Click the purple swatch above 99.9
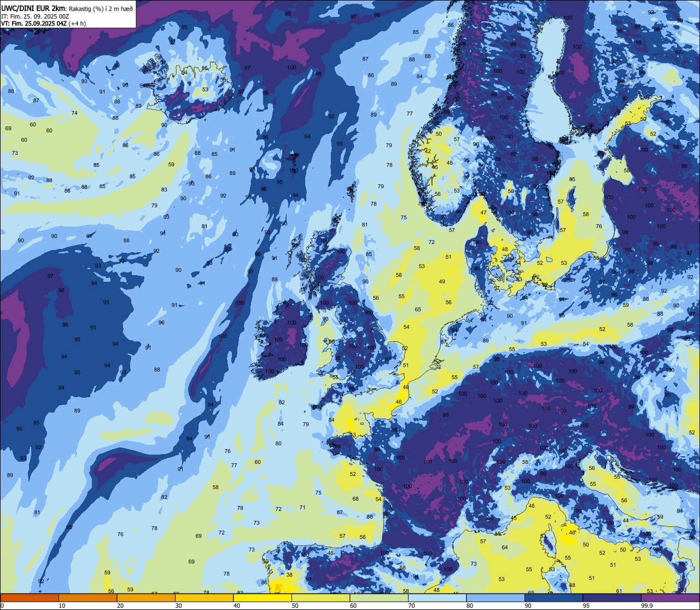Image resolution: width=700 pixels, height=610 pixels. coord(670,597)
